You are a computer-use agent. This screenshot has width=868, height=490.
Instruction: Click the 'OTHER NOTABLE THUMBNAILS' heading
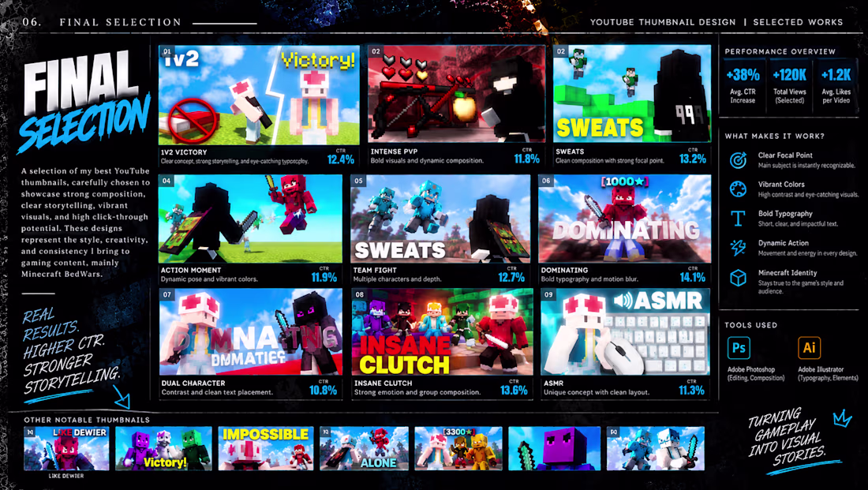(87, 421)
